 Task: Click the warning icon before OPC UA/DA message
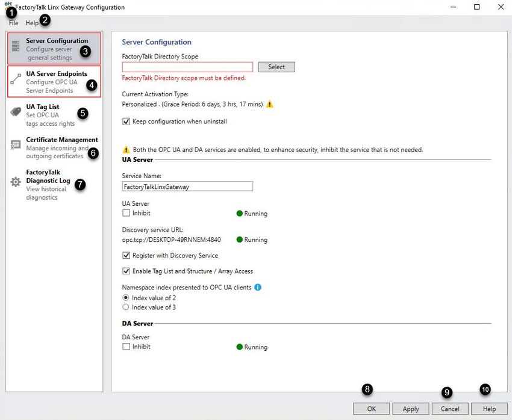point(126,150)
